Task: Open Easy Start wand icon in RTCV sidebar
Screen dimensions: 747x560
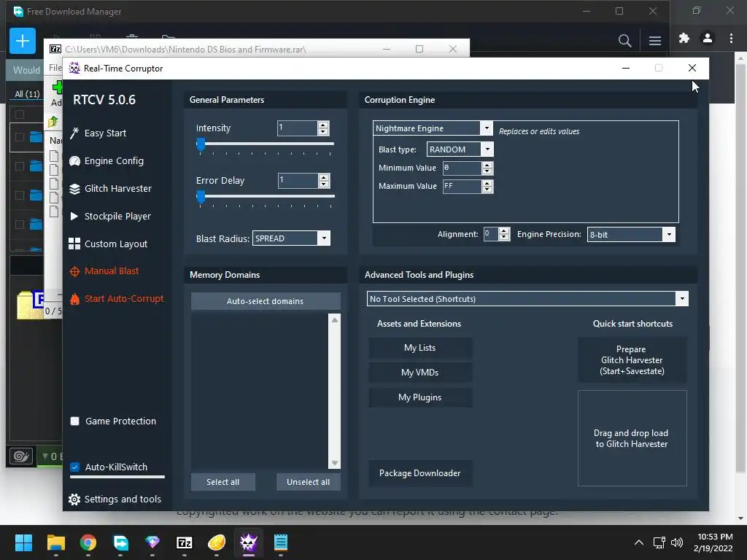Action: point(74,133)
